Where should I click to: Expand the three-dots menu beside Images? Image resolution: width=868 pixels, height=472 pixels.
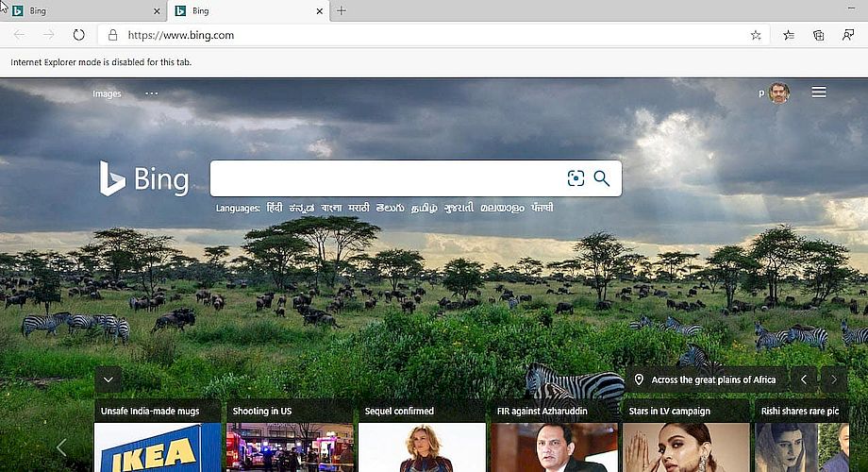click(x=152, y=93)
